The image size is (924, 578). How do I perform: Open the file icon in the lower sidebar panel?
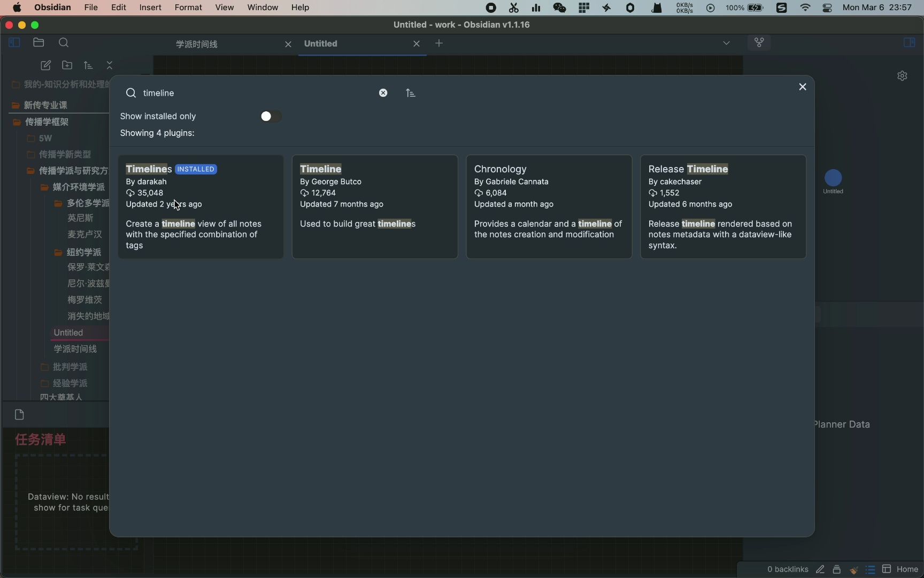click(20, 415)
